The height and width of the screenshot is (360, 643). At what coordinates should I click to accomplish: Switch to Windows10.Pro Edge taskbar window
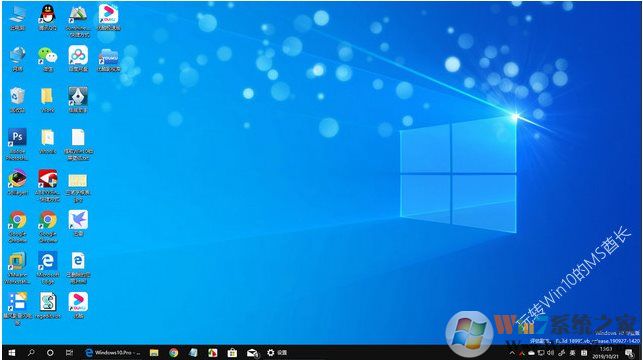tap(112, 353)
